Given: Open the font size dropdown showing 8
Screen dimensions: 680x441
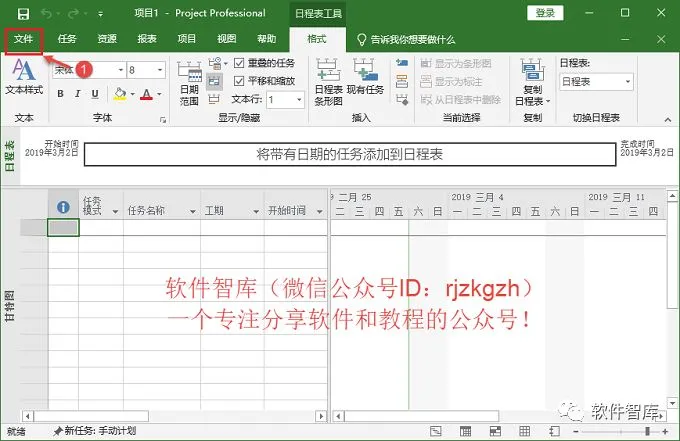Looking at the screenshot, I should (160, 70).
